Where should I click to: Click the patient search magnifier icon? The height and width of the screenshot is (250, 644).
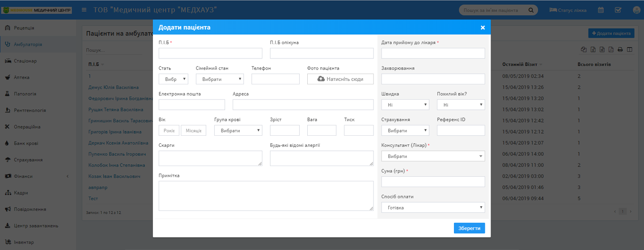531,10
